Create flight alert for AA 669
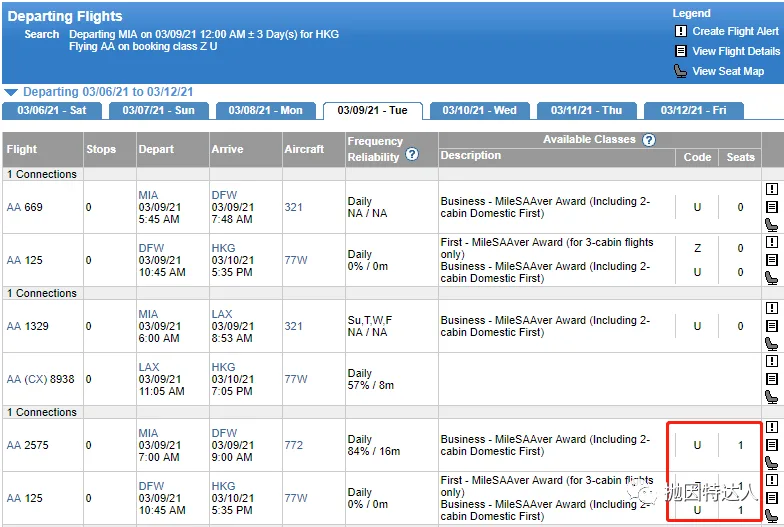The image size is (784, 527). [772, 189]
